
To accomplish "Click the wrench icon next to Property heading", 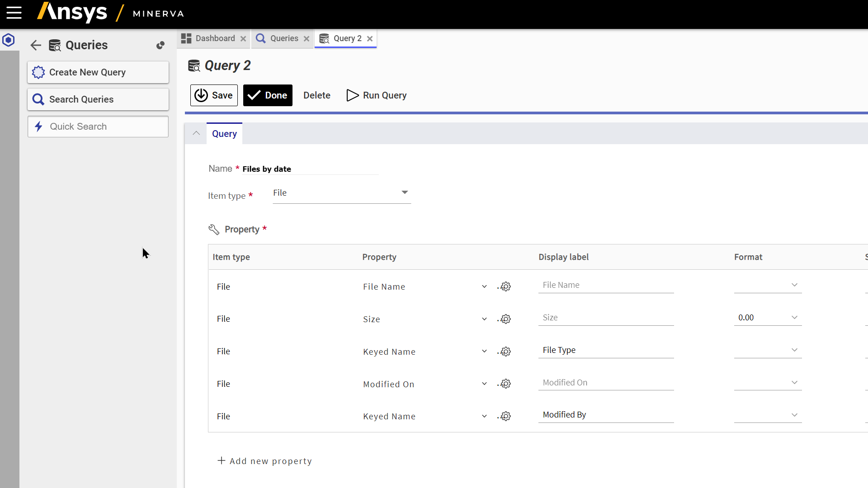I will point(214,229).
